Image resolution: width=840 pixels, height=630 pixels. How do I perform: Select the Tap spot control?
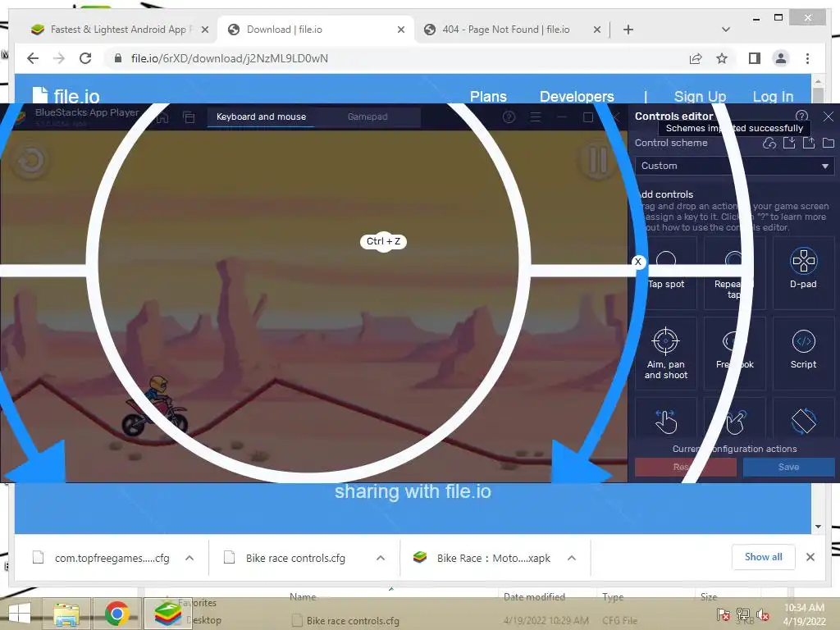[665, 272]
